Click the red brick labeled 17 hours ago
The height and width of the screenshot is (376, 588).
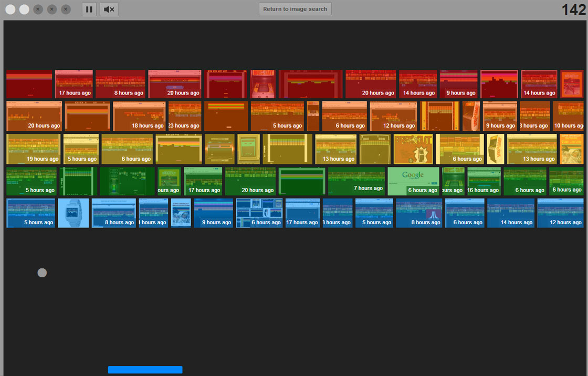point(73,84)
